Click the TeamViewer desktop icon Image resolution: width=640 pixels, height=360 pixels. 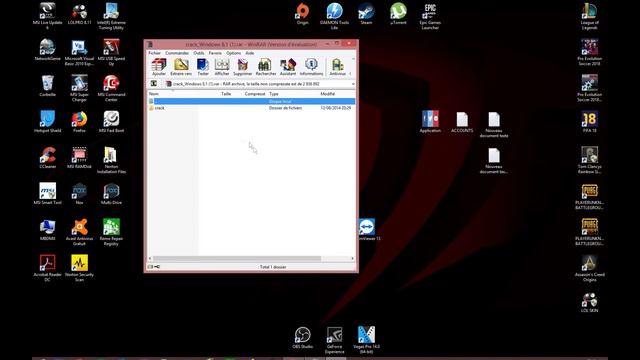coord(367,229)
